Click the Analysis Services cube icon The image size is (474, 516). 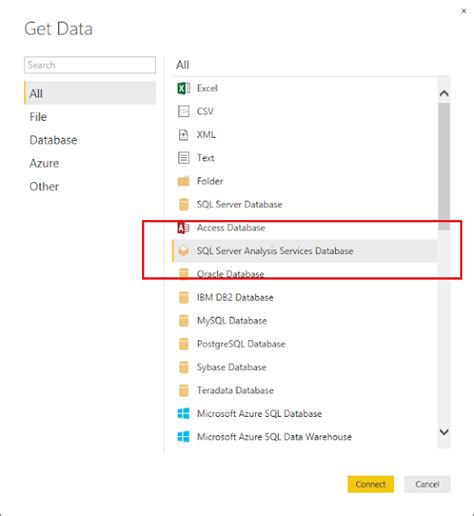coord(183,251)
